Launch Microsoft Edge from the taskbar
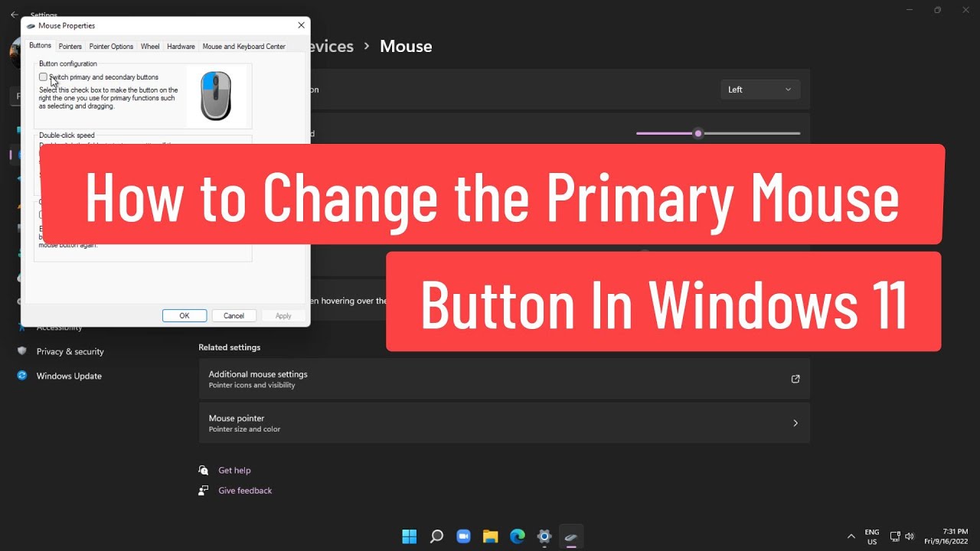Image resolution: width=980 pixels, height=551 pixels. point(518,536)
